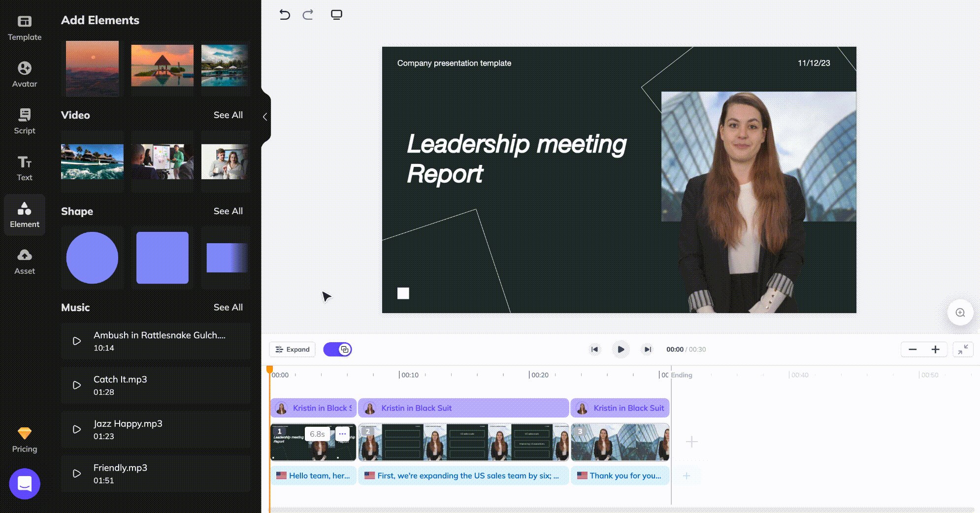Open the Avatar tab in sidebar
This screenshot has width=980, height=513.
(25, 74)
